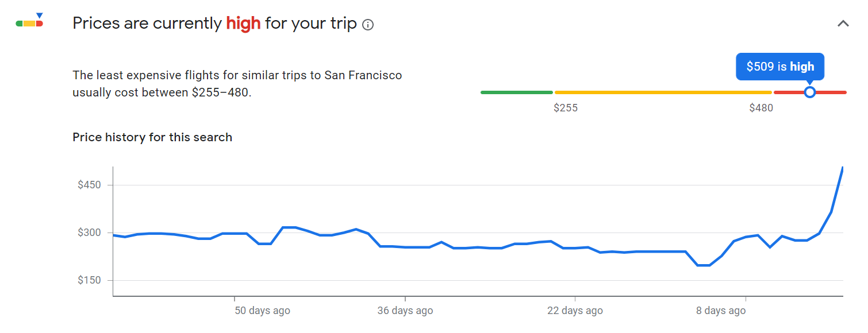Click the "22 days ago" axis marker
The image size is (868, 333).
(575, 311)
